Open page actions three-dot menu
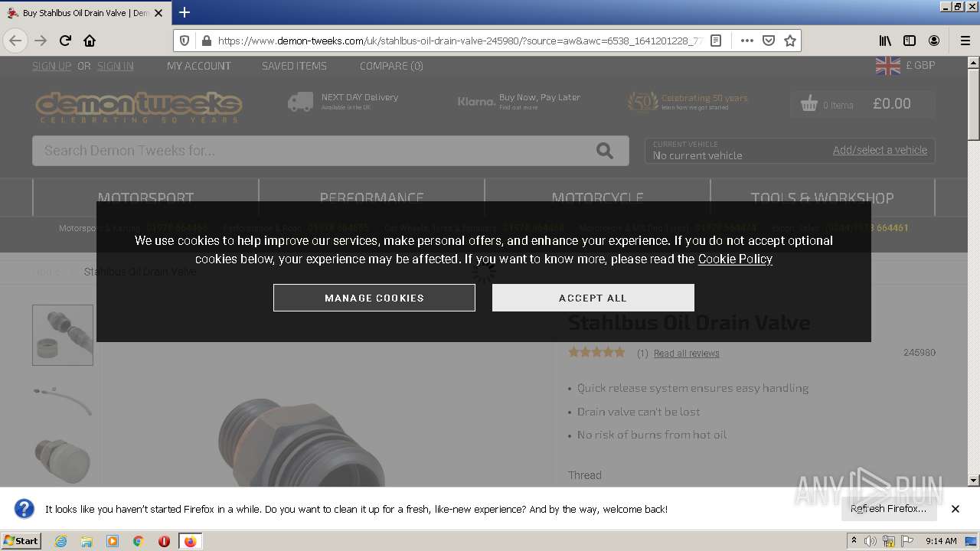The height and width of the screenshot is (551, 980). [x=746, y=41]
